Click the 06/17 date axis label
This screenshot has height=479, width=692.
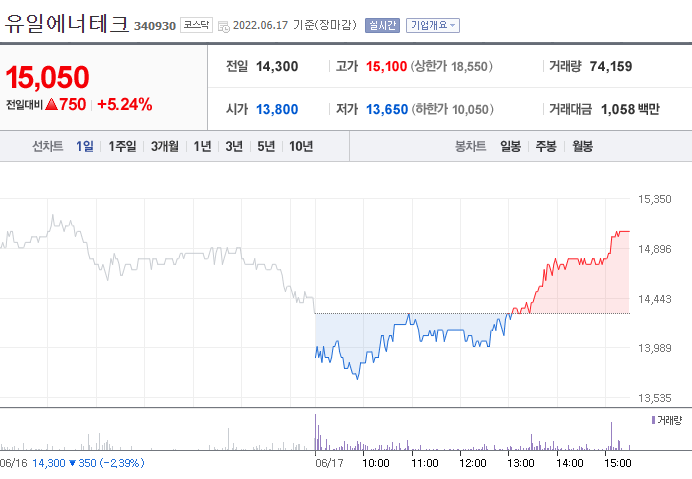click(329, 463)
